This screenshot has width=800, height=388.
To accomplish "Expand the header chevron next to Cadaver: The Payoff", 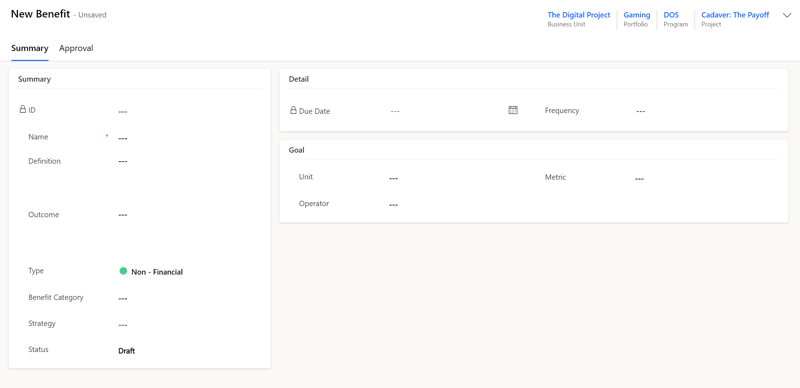I will (x=787, y=15).
